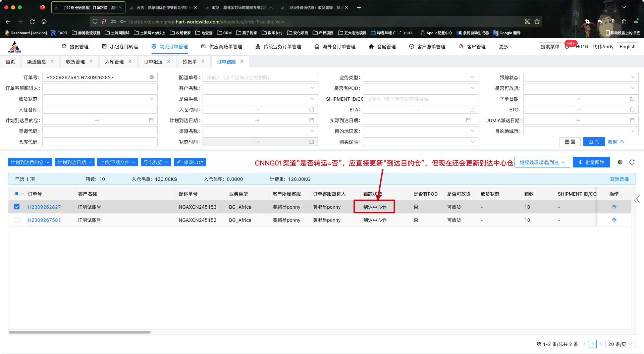Bookmark page with the star icon
644x354 pixels.
(537, 21)
